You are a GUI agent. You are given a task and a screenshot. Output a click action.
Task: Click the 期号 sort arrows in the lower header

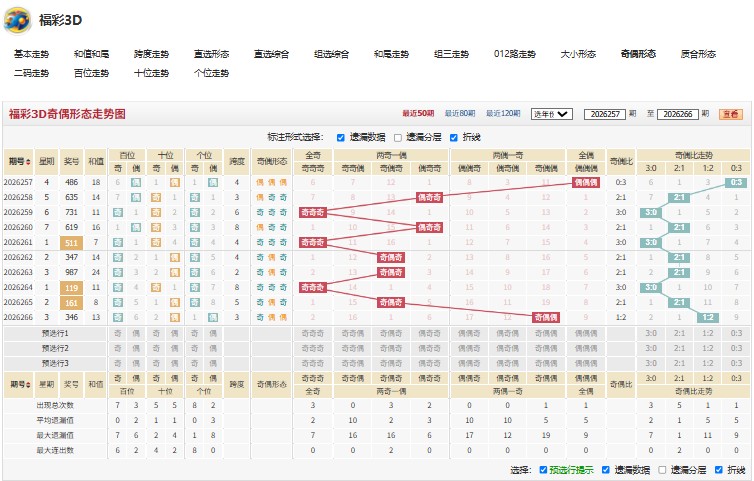29,385
